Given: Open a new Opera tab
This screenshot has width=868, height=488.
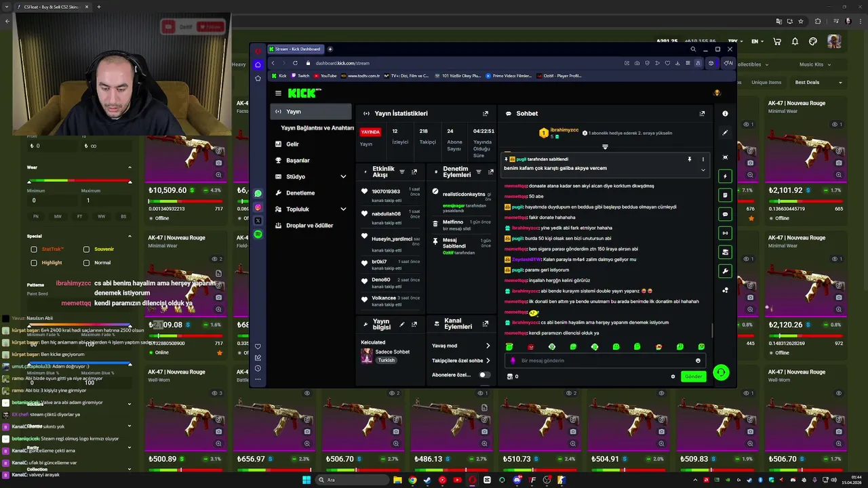Looking at the screenshot, I should coord(330,49).
